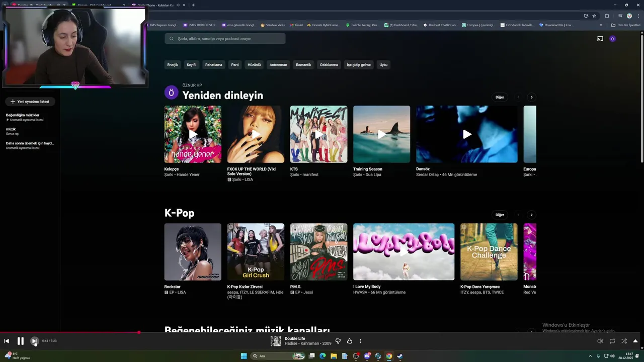This screenshot has height=362, width=644.
Task: Show previous items in K-Pop carousel
Action: coord(518,215)
